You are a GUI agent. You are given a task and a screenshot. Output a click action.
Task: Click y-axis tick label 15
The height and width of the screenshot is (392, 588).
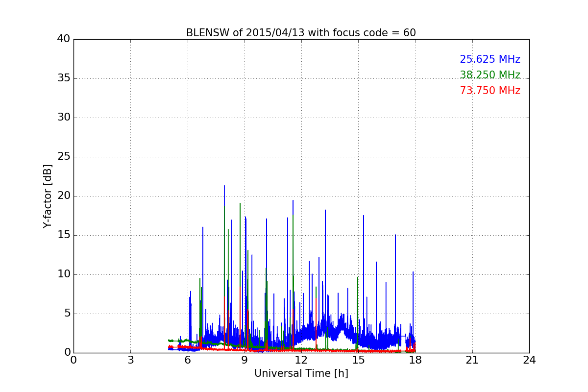(63, 235)
